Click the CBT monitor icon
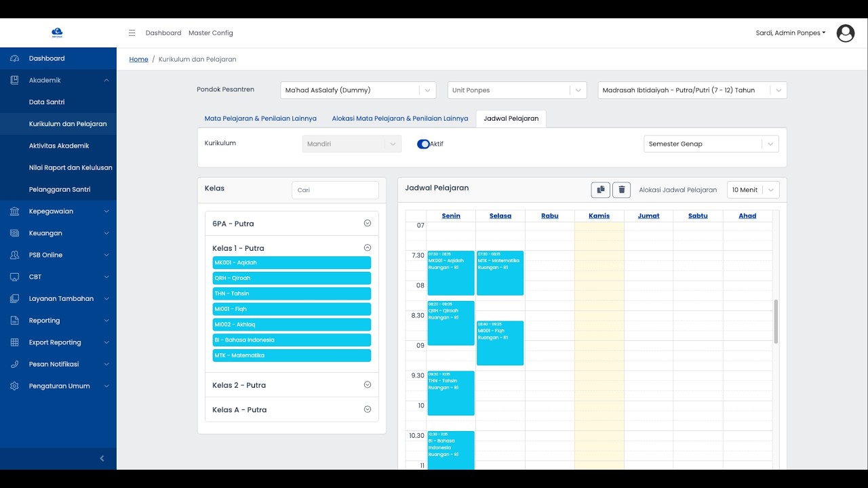868x488 pixels. click(x=15, y=277)
